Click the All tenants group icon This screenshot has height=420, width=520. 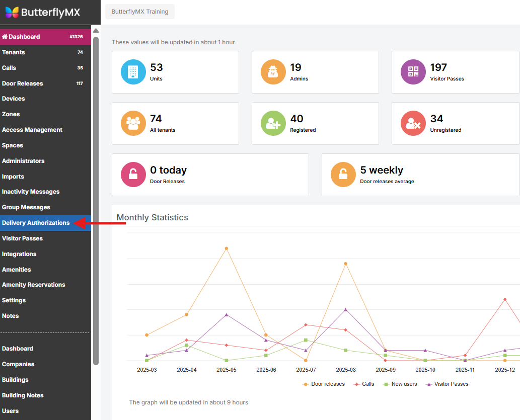(133, 123)
